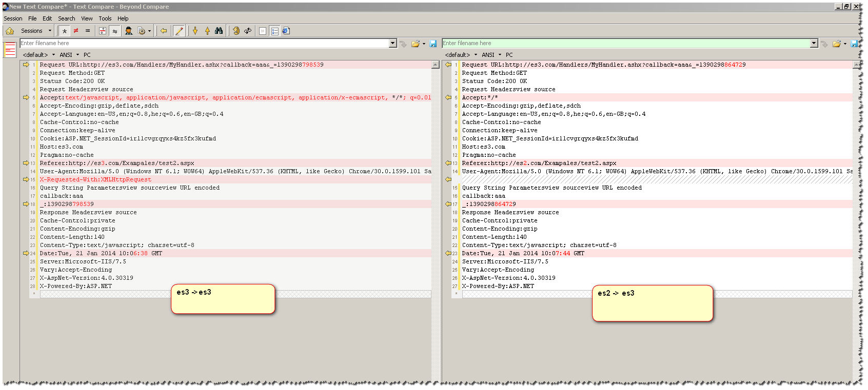Toggle Show Same (equals) filter
This screenshot has width=868, height=390.
coord(88,31)
